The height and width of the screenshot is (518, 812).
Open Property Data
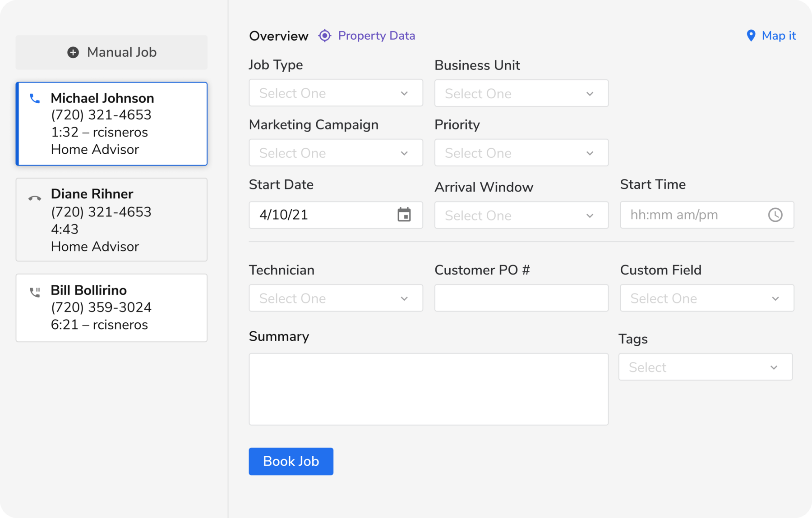click(x=377, y=35)
